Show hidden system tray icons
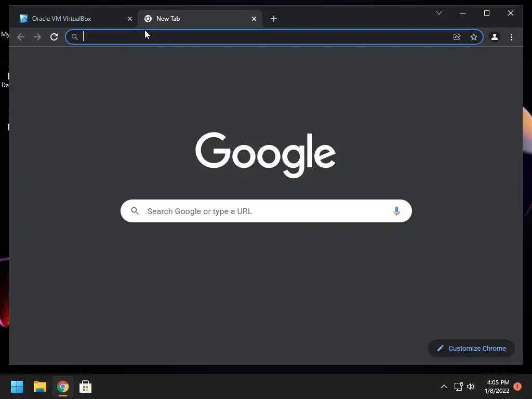This screenshot has width=532, height=399. click(x=444, y=387)
